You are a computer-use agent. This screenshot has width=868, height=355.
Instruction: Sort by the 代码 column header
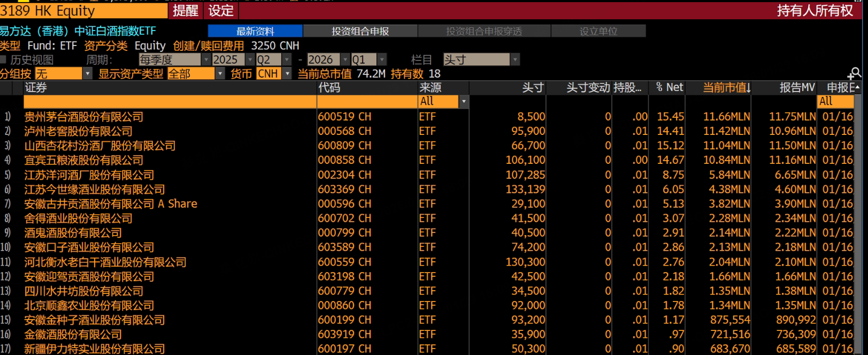click(329, 87)
